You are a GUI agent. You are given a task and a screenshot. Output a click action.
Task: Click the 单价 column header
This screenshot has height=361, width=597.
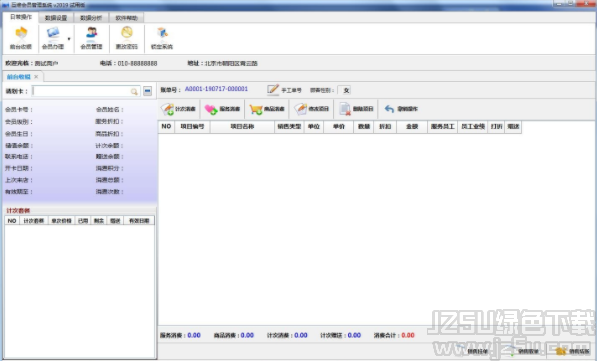coord(338,126)
